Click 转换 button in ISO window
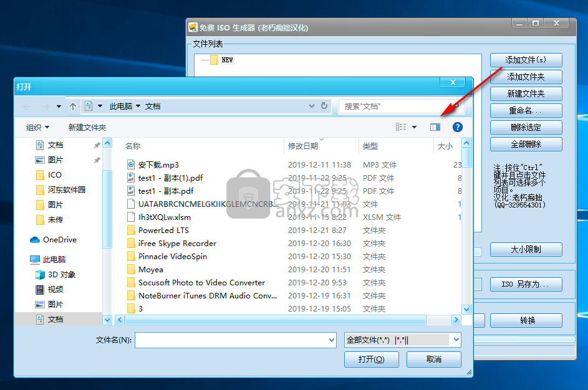 point(526,321)
